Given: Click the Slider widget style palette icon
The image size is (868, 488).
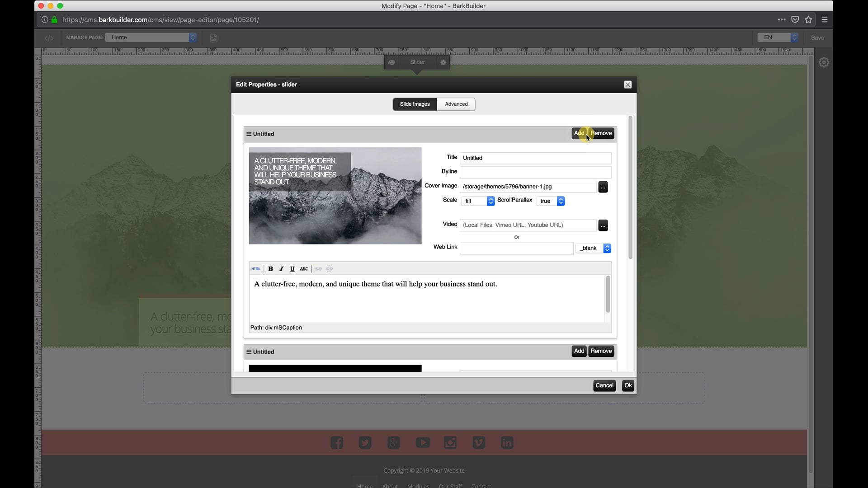Looking at the screenshot, I should pos(392,62).
